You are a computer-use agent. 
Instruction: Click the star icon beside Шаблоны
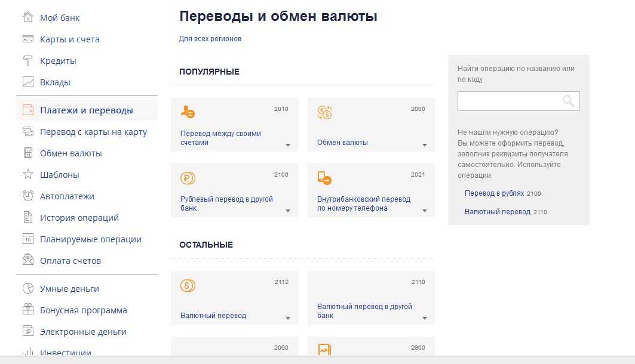[x=27, y=175]
